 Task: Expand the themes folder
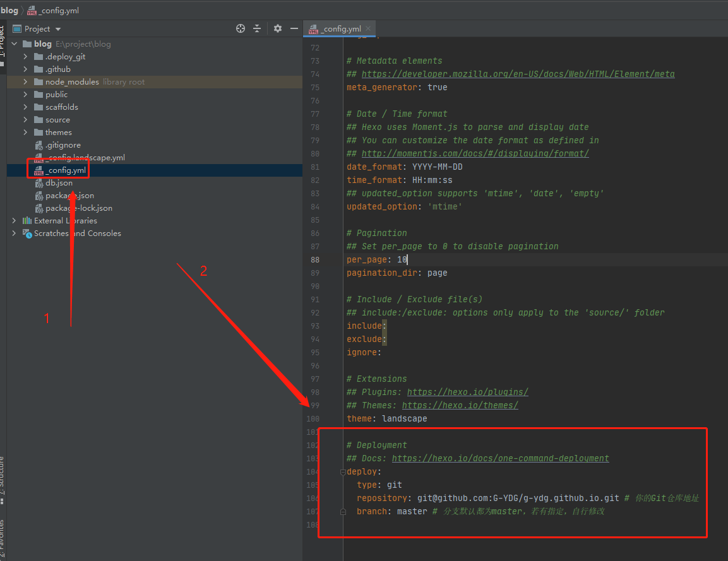click(25, 133)
